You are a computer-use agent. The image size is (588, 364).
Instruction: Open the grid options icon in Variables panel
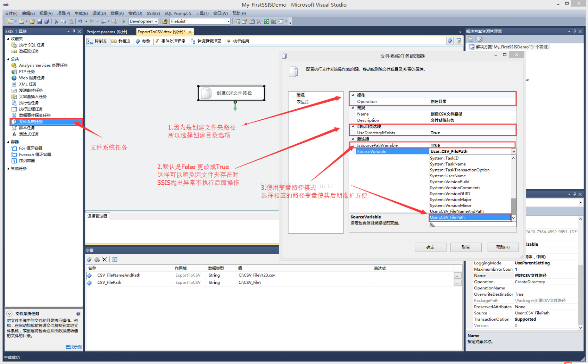(x=115, y=260)
